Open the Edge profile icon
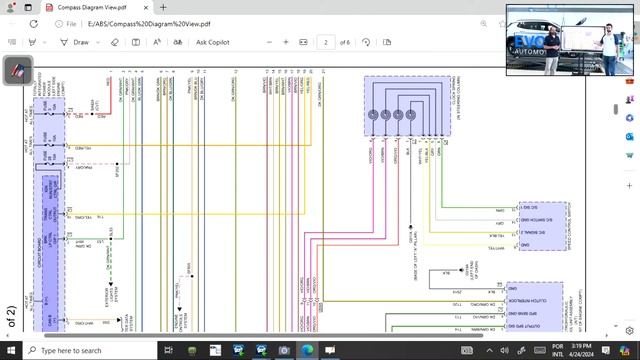Image resolution: width=640 pixels, height=360 pixels. click(x=10, y=7)
